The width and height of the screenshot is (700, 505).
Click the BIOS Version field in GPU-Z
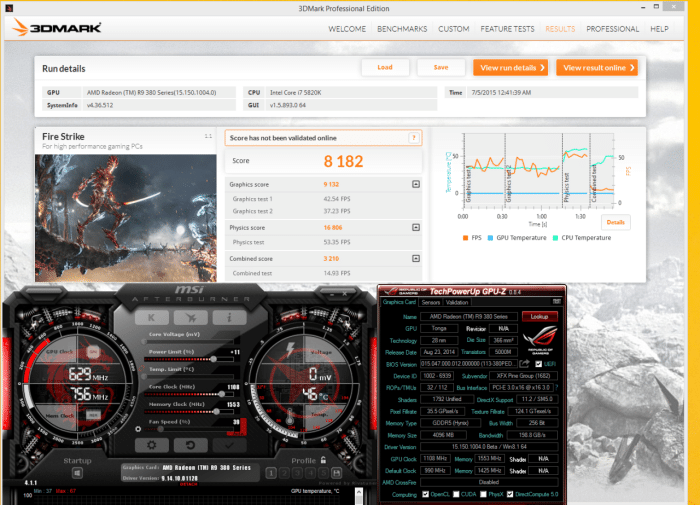pyautogui.click(x=469, y=364)
